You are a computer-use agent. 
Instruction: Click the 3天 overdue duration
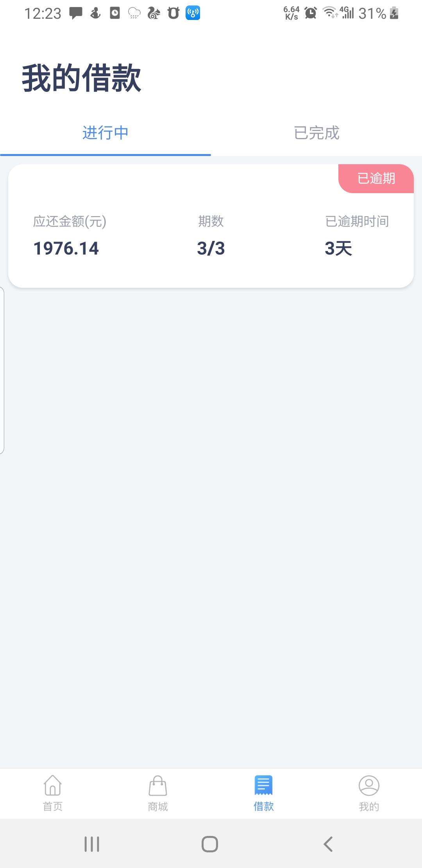[338, 248]
